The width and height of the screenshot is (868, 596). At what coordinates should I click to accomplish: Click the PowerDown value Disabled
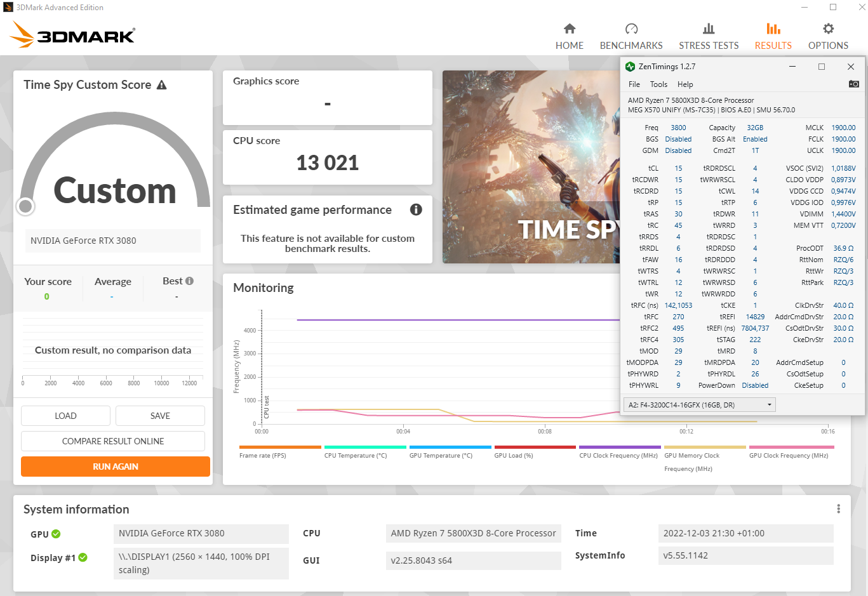(755, 385)
